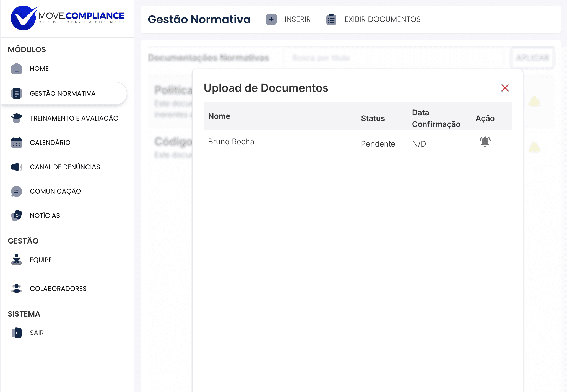Click the Move.Compliance logo
Screen dimensions: 567x392
click(67, 18)
